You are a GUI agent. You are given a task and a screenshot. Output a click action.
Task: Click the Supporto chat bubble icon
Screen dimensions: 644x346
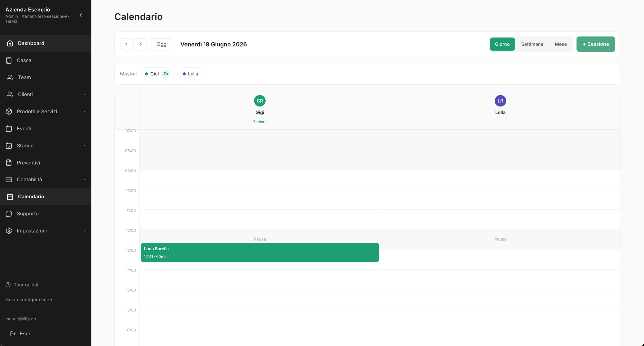pyautogui.click(x=9, y=214)
